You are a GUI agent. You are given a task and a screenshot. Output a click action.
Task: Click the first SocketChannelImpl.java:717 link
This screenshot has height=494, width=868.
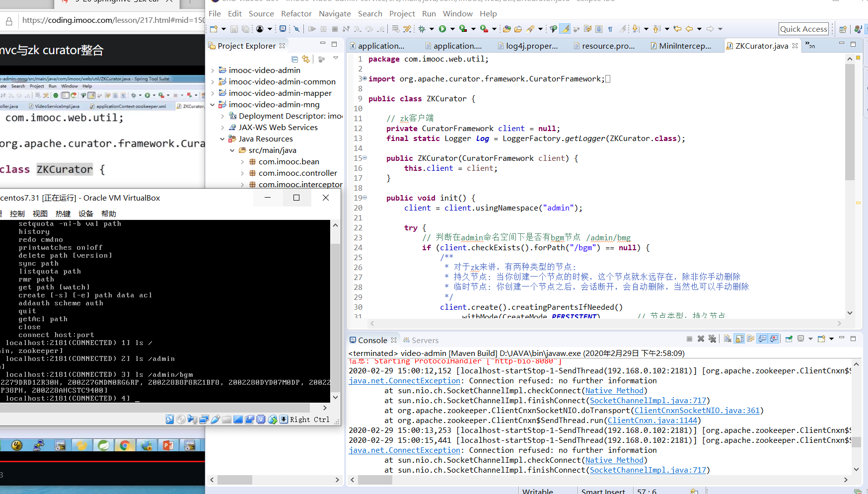coord(648,401)
